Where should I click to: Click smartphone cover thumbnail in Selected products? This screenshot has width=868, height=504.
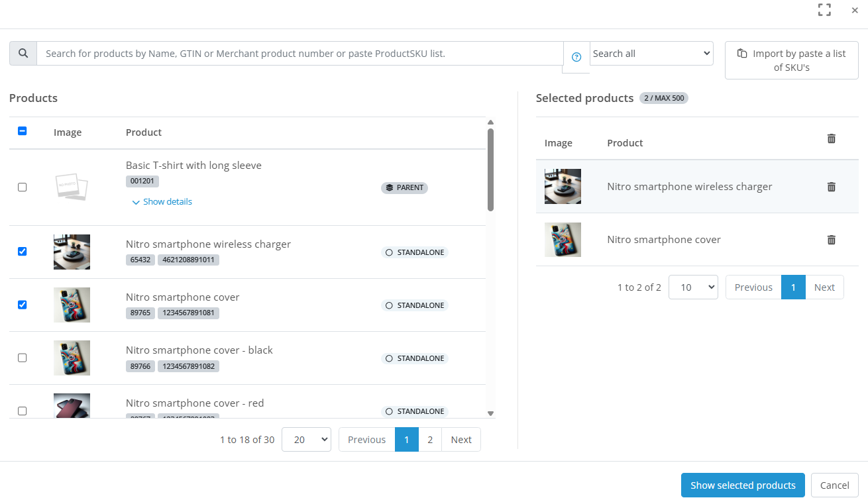[563, 239]
